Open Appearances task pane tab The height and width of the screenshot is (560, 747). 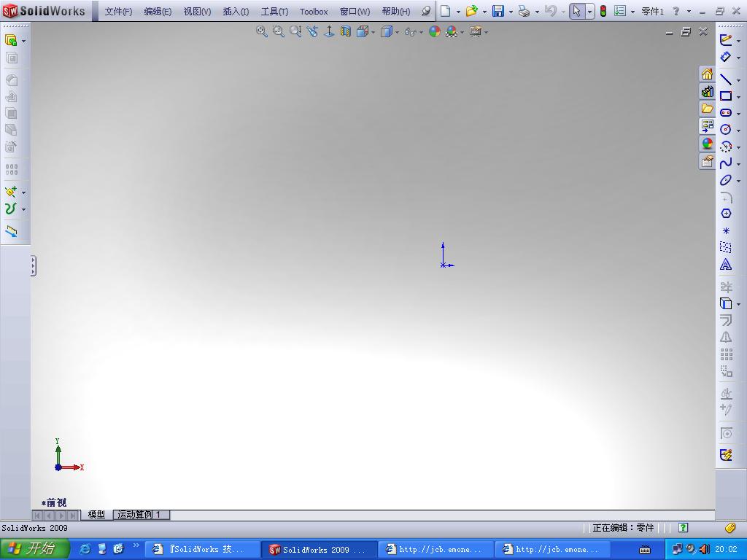pos(707,144)
